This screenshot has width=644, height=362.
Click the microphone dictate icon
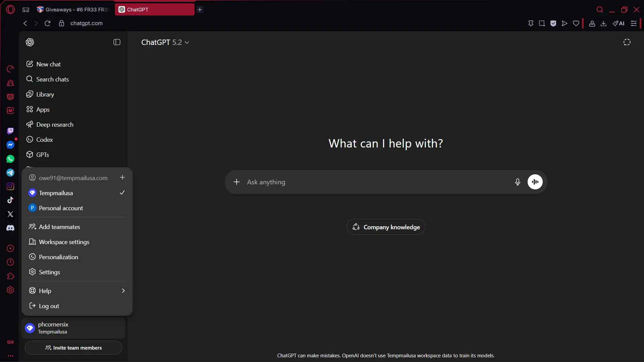pos(518,182)
